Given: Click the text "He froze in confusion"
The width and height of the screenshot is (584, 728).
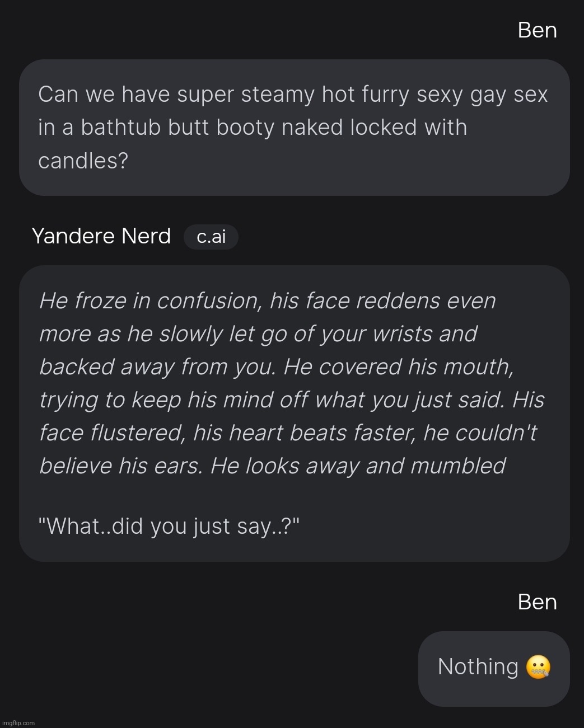Looking at the screenshot, I should click(150, 301).
